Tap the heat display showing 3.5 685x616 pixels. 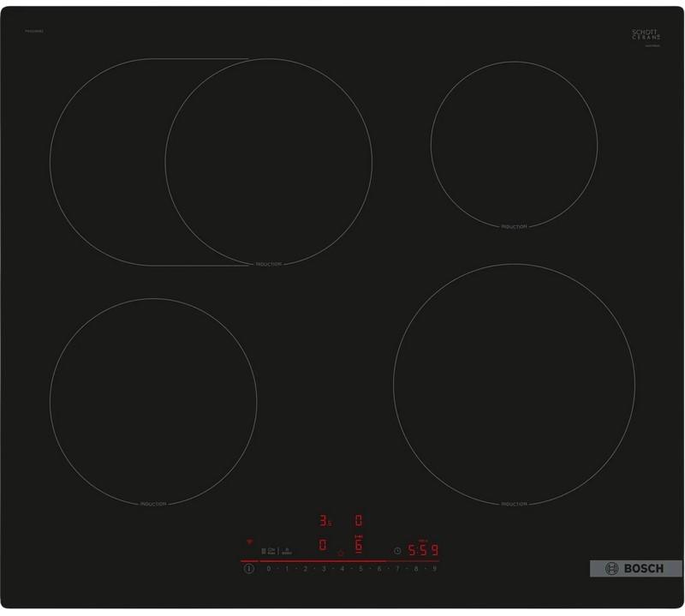(324, 519)
